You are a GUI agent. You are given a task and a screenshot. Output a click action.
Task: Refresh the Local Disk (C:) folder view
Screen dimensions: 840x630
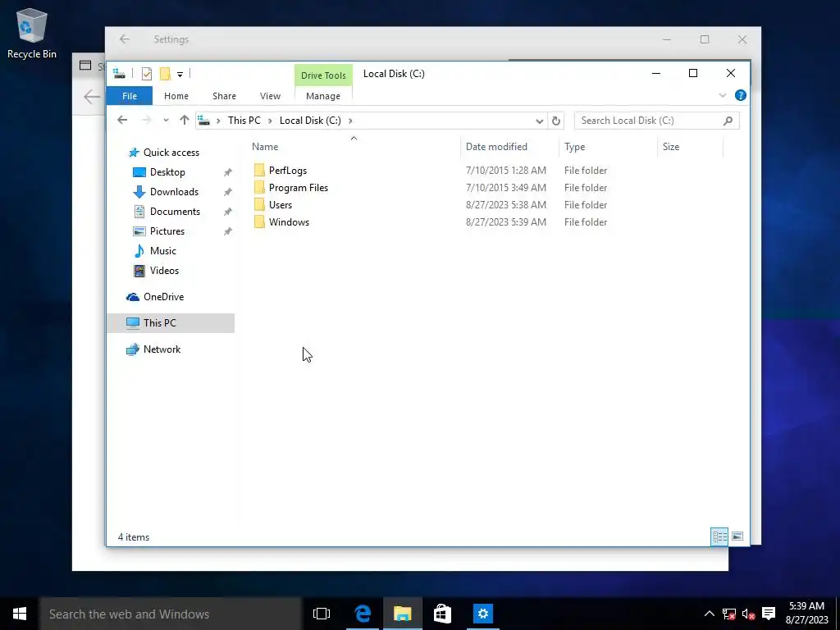pyautogui.click(x=556, y=121)
